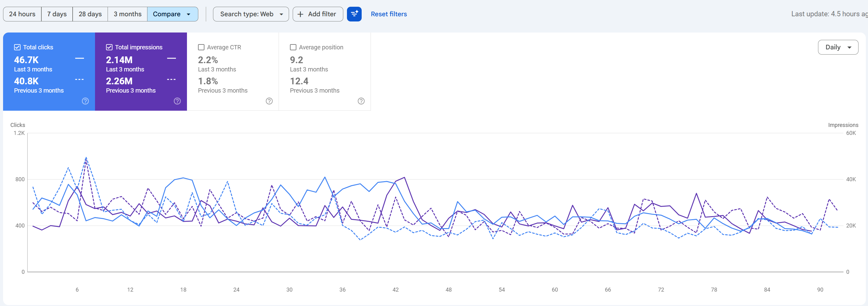This screenshot has width=868, height=306.
Task: Click dashed line legend for 2.26M impressions
Action: click(x=172, y=79)
